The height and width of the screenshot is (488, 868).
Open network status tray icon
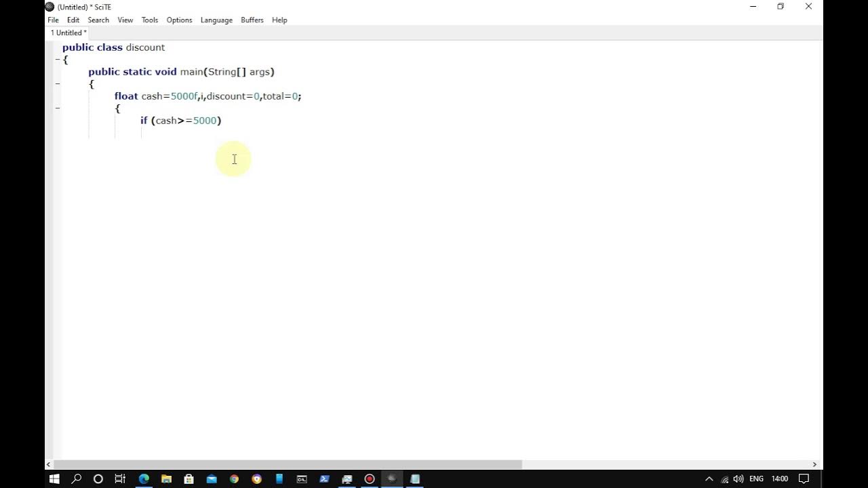click(x=725, y=479)
